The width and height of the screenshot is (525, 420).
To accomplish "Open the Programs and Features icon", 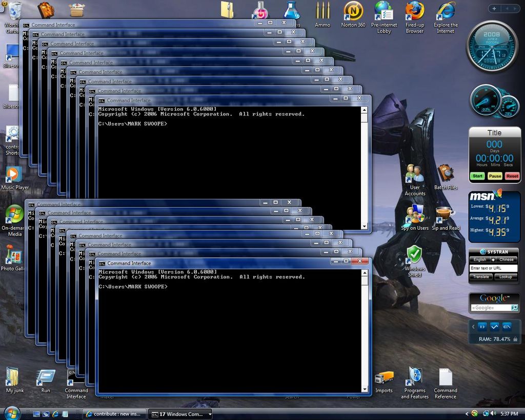I will pos(414,384).
